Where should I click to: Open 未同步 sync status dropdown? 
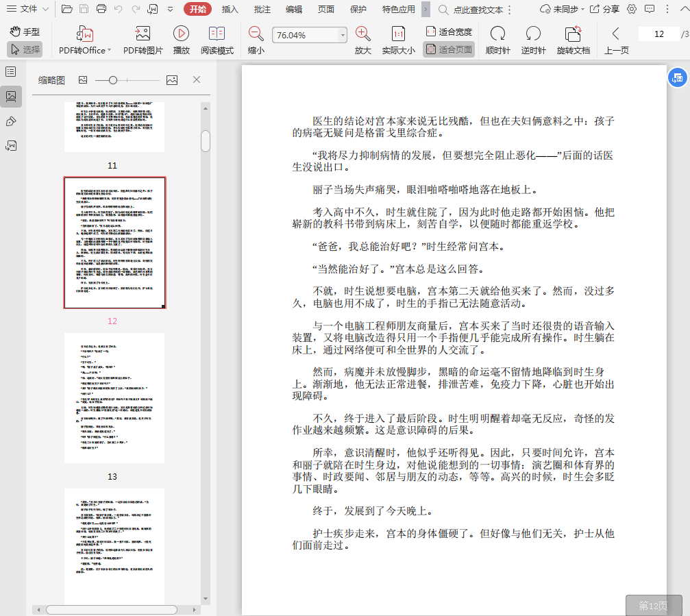(x=562, y=9)
